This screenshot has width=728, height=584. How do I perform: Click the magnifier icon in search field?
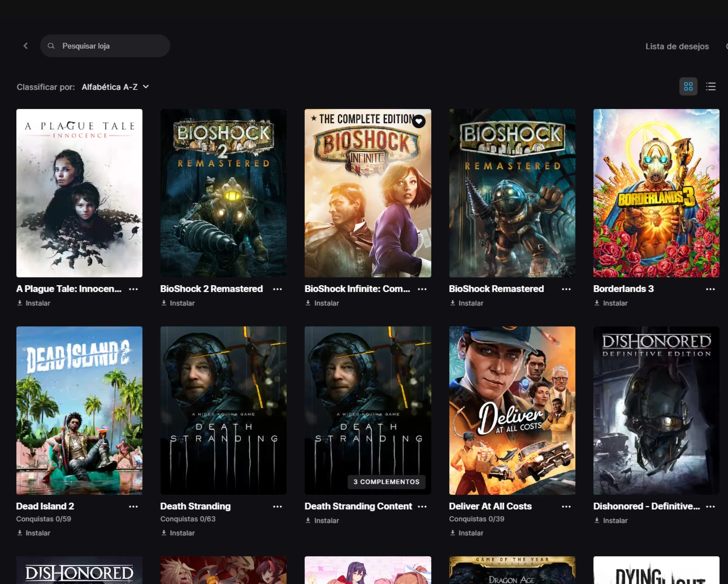tap(51, 46)
